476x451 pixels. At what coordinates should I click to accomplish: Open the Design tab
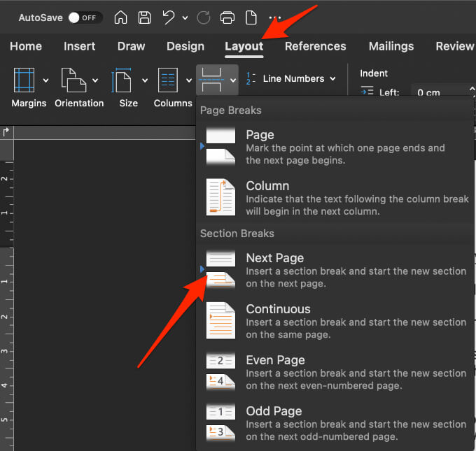click(x=185, y=46)
